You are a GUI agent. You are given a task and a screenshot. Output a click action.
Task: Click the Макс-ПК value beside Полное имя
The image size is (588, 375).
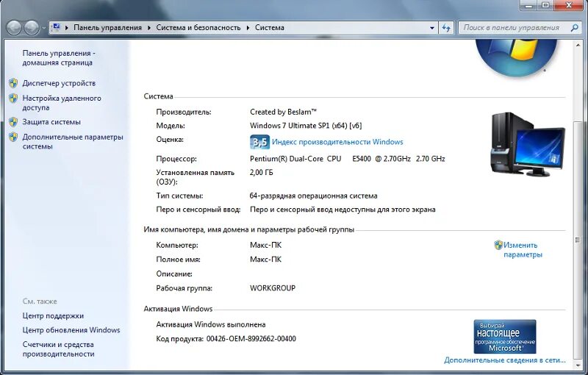pyautogui.click(x=265, y=259)
